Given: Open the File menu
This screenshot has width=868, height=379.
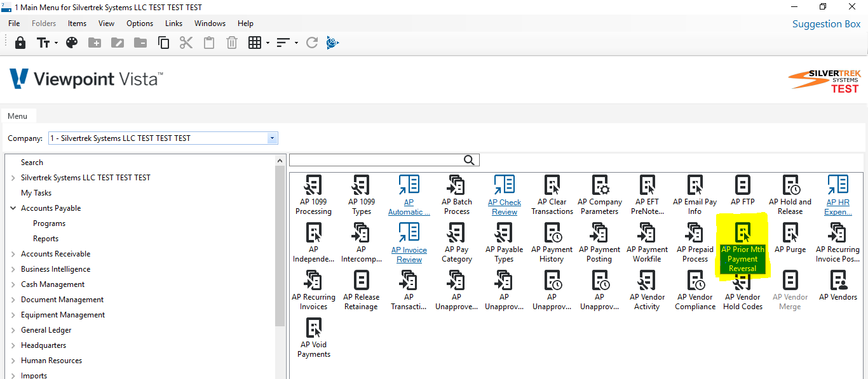Looking at the screenshot, I should tap(14, 23).
